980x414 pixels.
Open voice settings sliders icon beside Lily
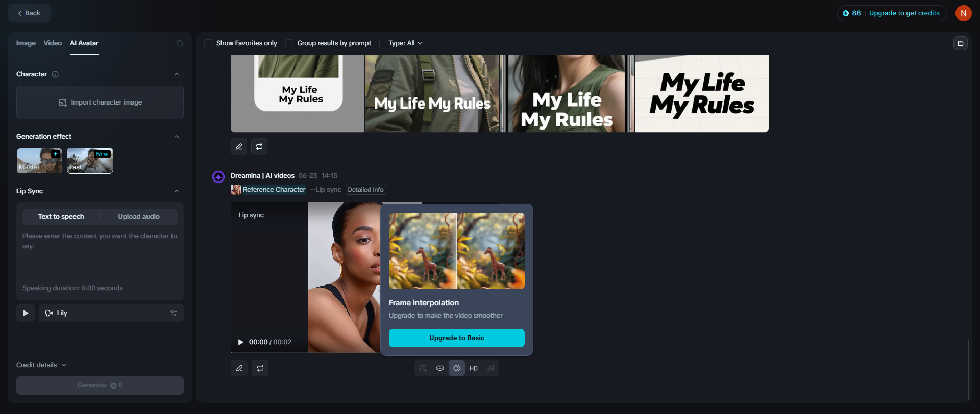(x=174, y=313)
